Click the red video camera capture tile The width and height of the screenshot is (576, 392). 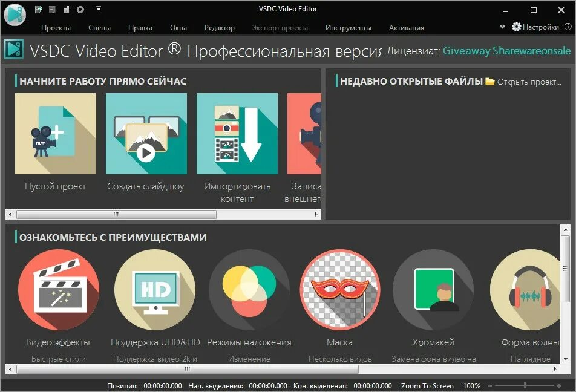[304, 133]
